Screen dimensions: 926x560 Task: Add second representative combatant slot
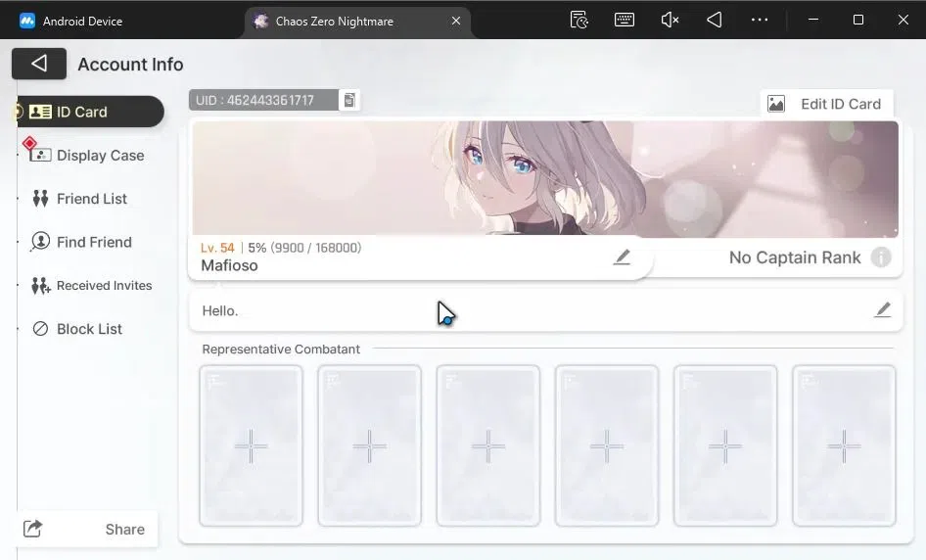pyautogui.click(x=370, y=445)
